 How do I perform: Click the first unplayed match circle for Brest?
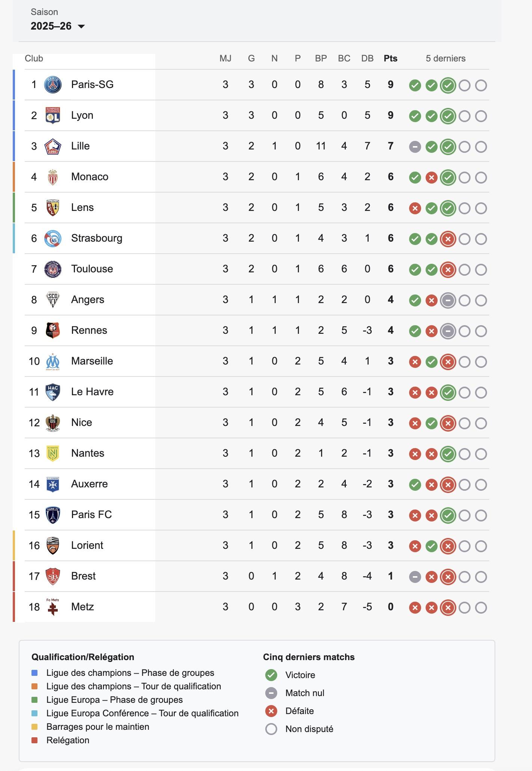pyautogui.click(x=465, y=577)
